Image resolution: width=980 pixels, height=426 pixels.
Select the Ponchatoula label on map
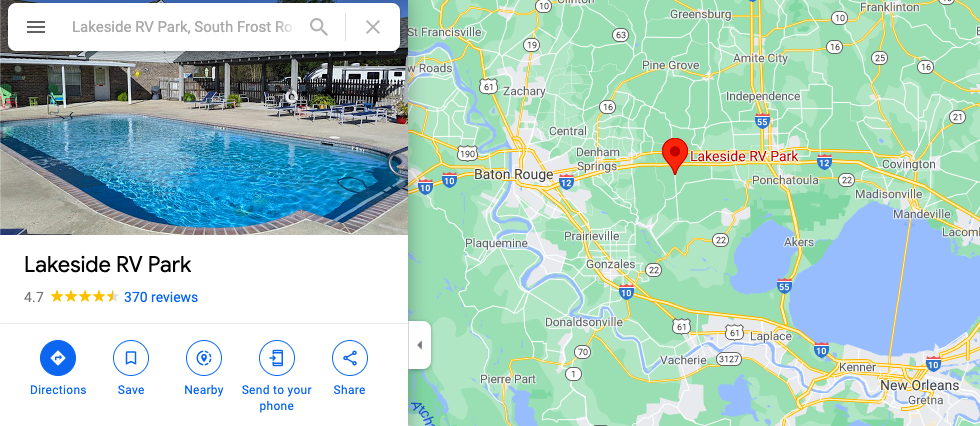pyautogui.click(x=784, y=180)
